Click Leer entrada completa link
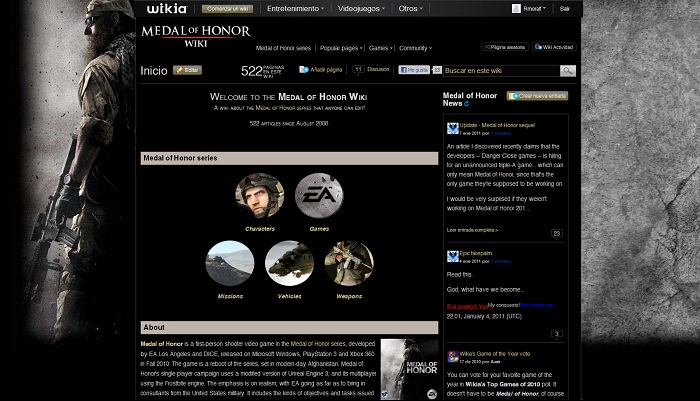This screenshot has width=700, height=401. coord(472,230)
